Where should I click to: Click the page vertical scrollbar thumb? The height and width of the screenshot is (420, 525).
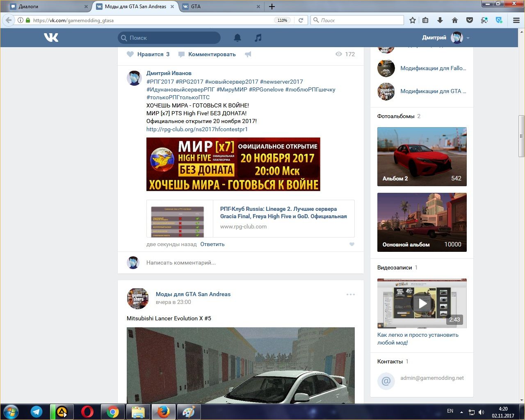coord(522,136)
